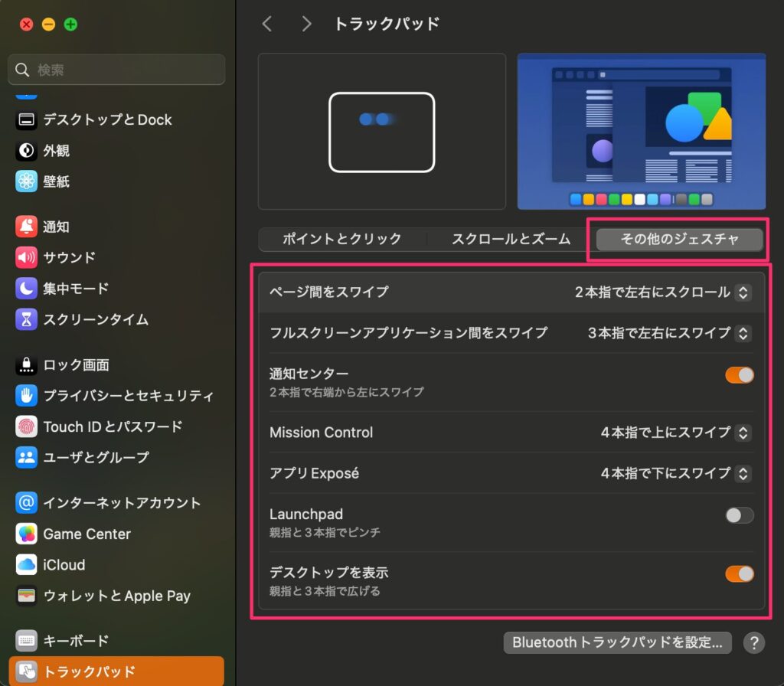Select the Game Center icon

[x=27, y=534]
